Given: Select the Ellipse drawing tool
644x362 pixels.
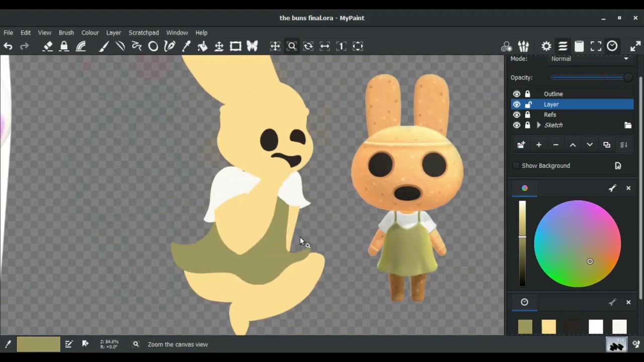Looking at the screenshot, I should (x=153, y=46).
